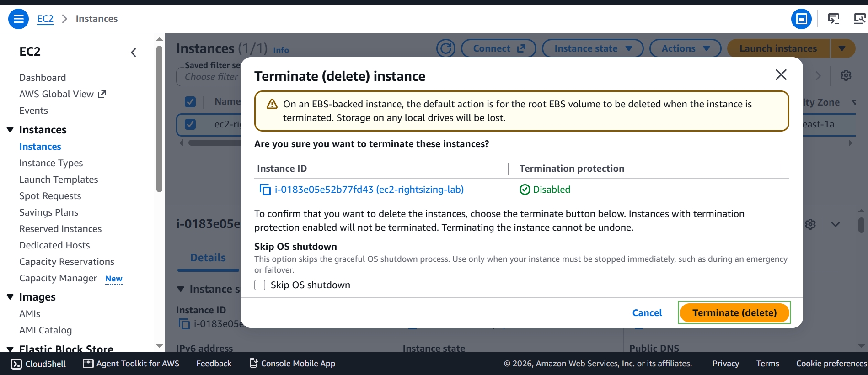Click the saved filter input field

(x=209, y=77)
